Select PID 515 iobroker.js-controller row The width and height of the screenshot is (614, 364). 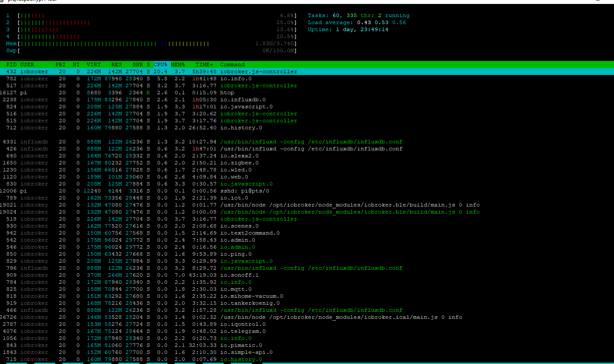click(x=307, y=121)
